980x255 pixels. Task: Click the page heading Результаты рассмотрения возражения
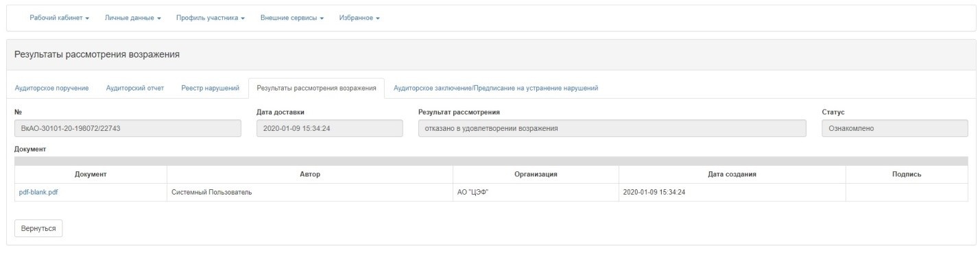pos(97,55)
